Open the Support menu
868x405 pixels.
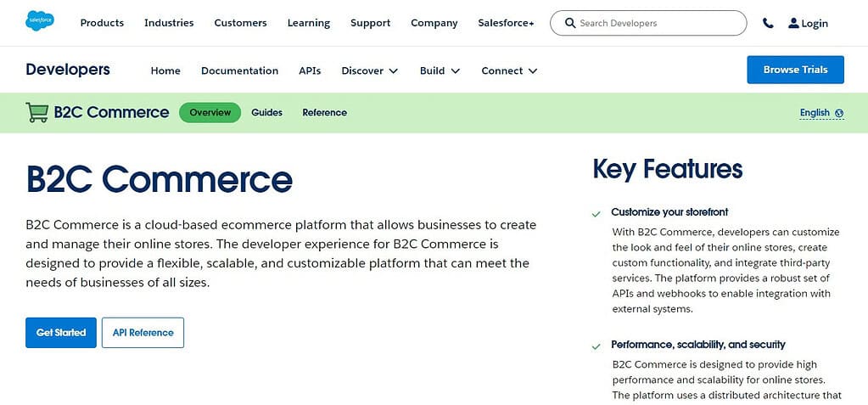370,23
